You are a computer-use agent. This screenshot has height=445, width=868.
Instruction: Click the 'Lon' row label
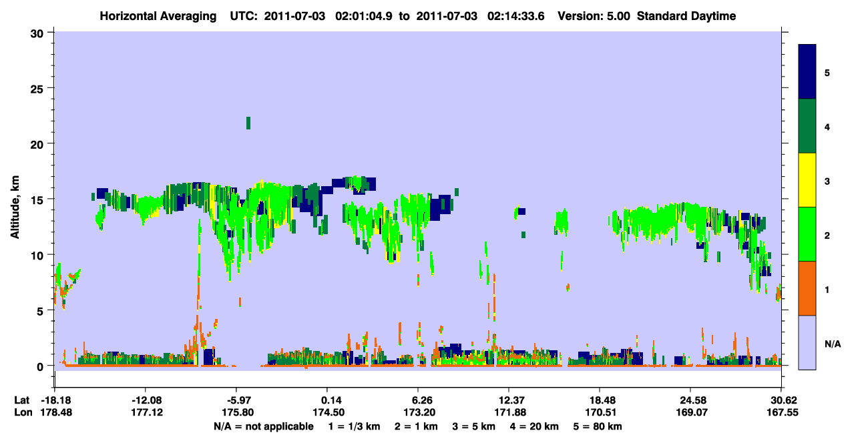point(23,413)
